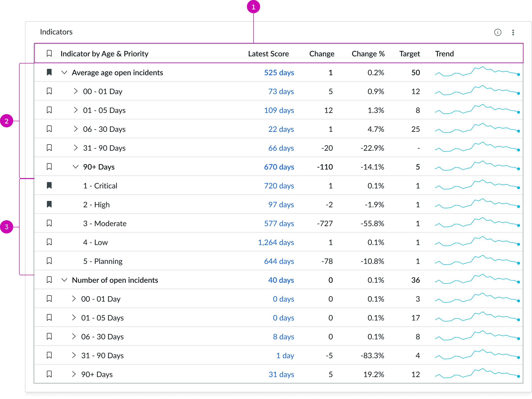Screen dimensions: 532x399
Task: Click the 1,264 days value for 4 - Low
Action: pos(276,242)
